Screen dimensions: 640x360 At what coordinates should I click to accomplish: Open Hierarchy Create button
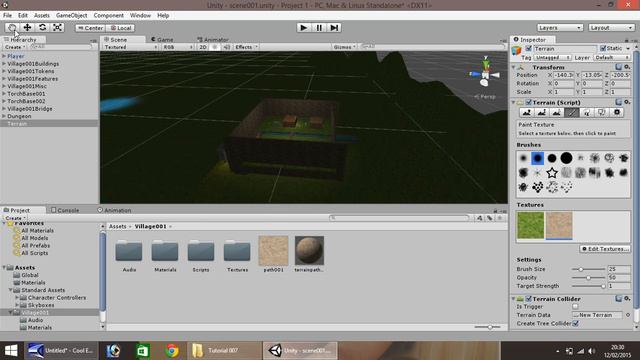point(16,47)
